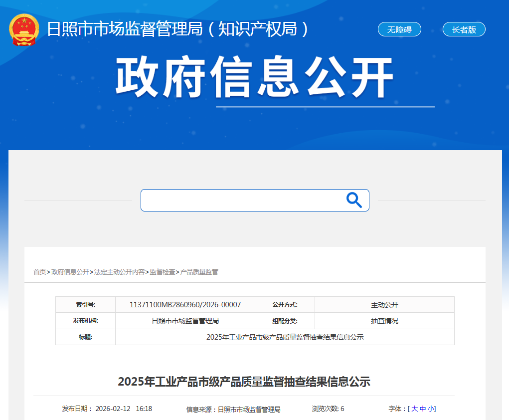The width and height of the screenshot is (509, 420).
Task: Go to 首页 in the breadcrumb
Action: 39,272
